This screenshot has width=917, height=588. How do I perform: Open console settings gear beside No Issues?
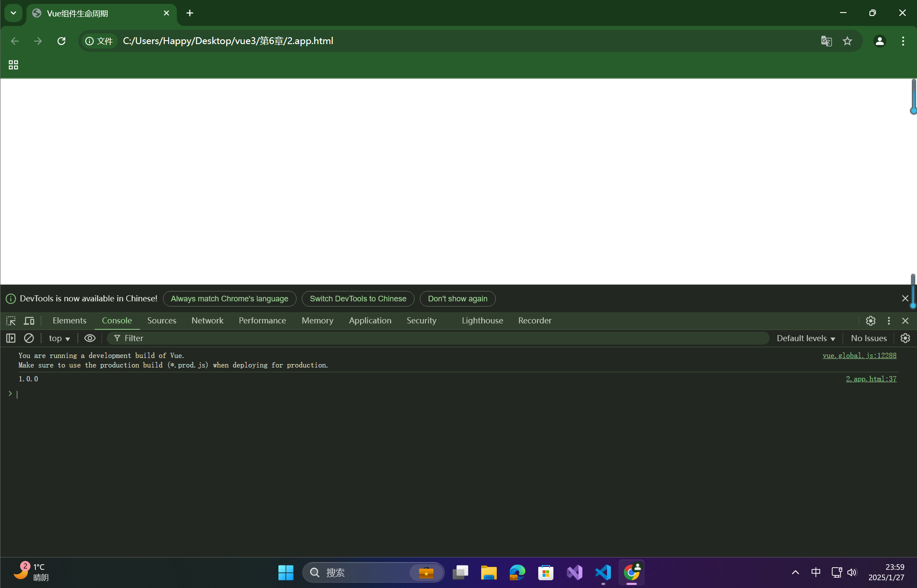point(905,338)
